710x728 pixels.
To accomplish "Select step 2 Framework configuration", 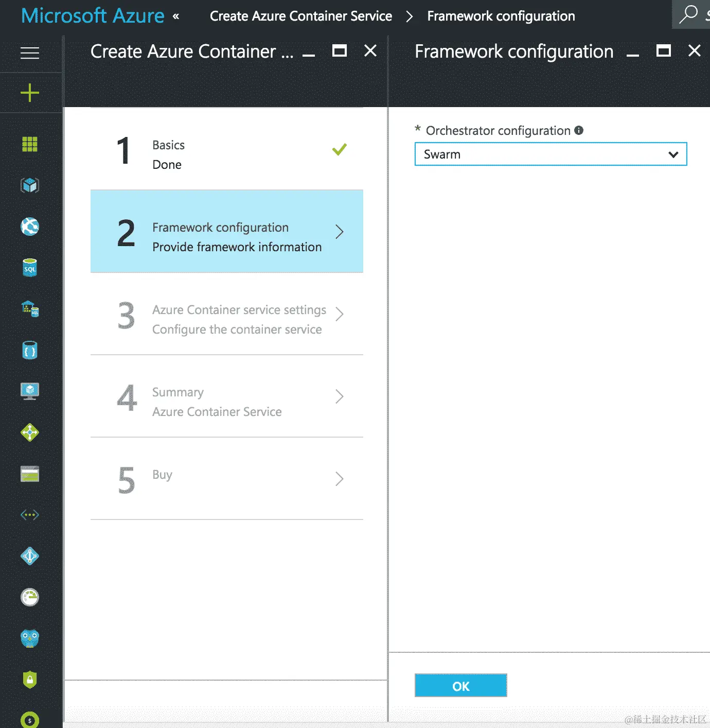I will pyautogui.click(x=226, y=231).
